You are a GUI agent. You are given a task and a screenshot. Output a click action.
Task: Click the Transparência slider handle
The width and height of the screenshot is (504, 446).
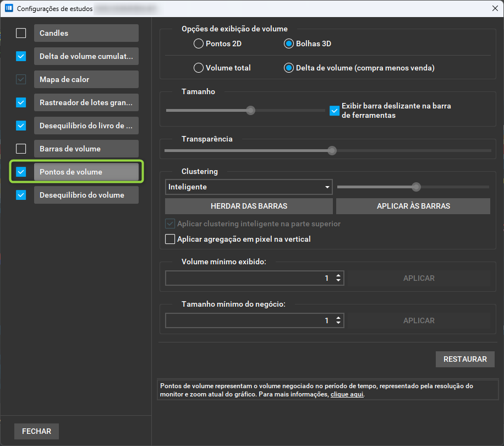[x=332, y=150]
